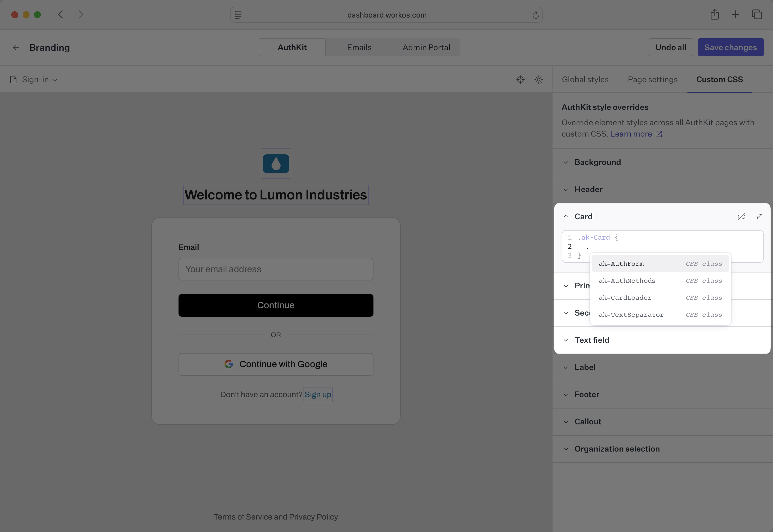Click the email address input field
This screenshot has height=532, width=773.
click(x=276, y=269)
